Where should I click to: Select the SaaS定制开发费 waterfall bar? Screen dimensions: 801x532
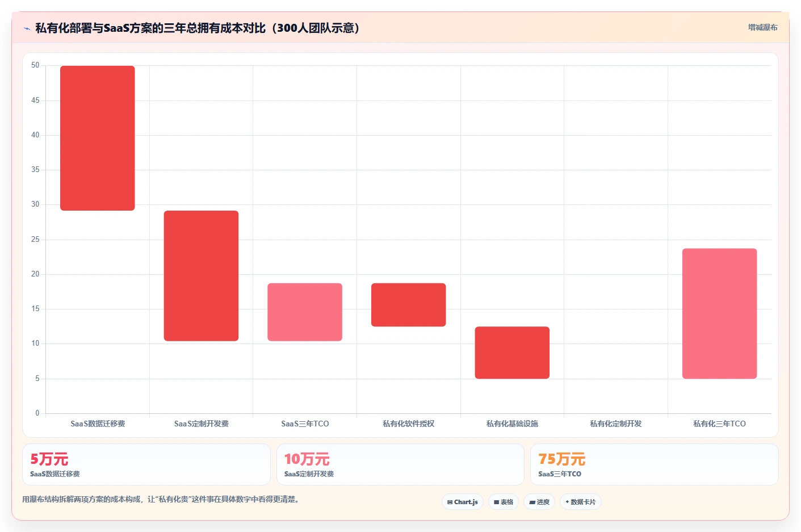pyautogui.click(x=201, y=276)
